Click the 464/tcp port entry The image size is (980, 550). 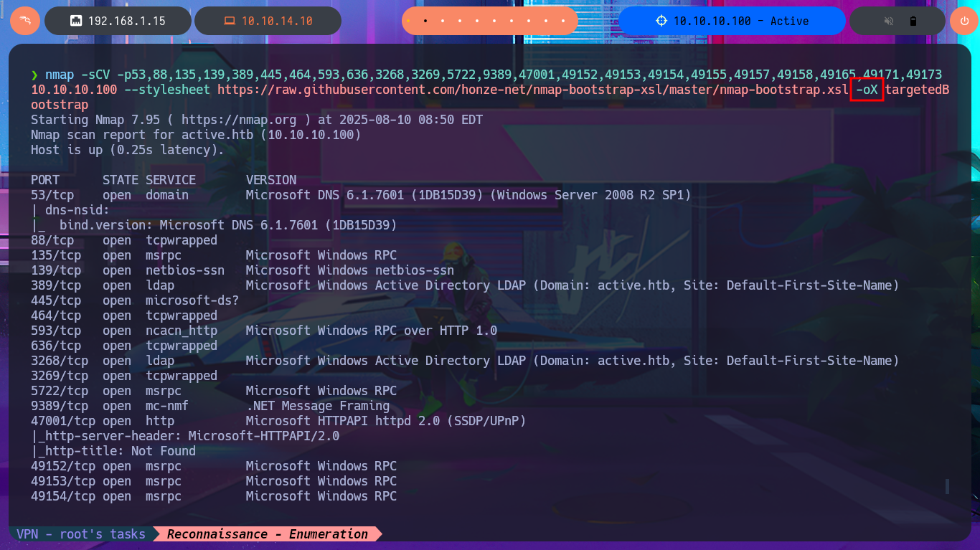[x=56, y=316]
